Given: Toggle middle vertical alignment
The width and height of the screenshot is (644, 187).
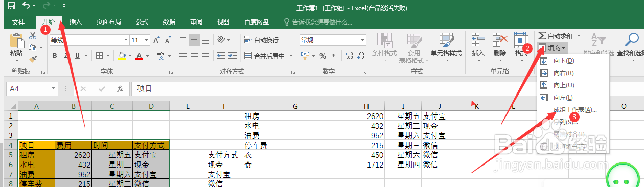Looking at the screenshot, I should [194, 40].
